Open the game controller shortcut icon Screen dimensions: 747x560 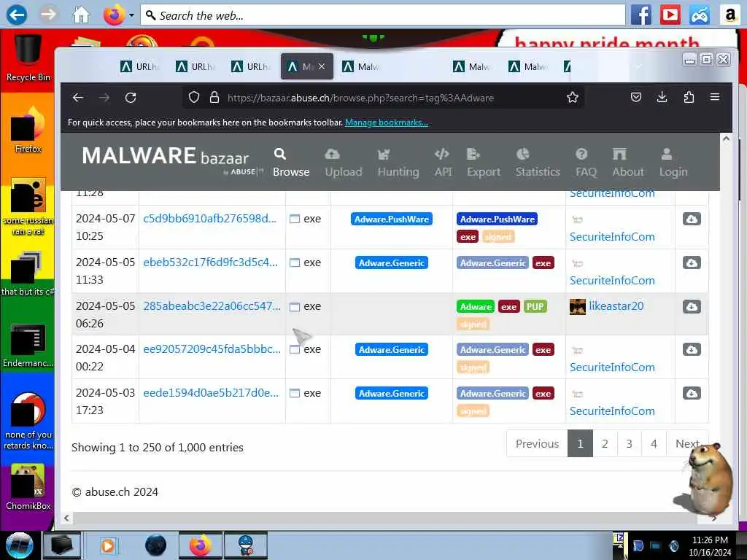[x=699, y=15]
